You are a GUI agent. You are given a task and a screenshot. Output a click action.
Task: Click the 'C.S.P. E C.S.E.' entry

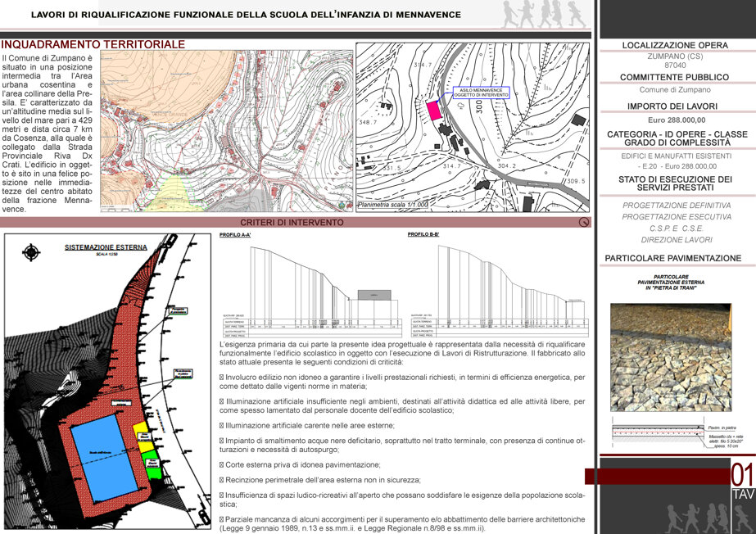(x=677, y=229)
